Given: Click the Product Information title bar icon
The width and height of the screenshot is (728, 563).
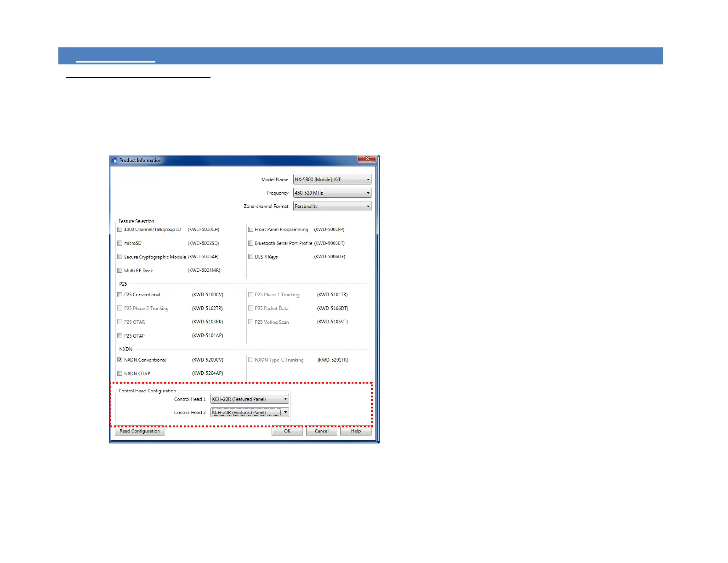Looking at the screenshot, I should pyautogui.click(x=114, y=161).
